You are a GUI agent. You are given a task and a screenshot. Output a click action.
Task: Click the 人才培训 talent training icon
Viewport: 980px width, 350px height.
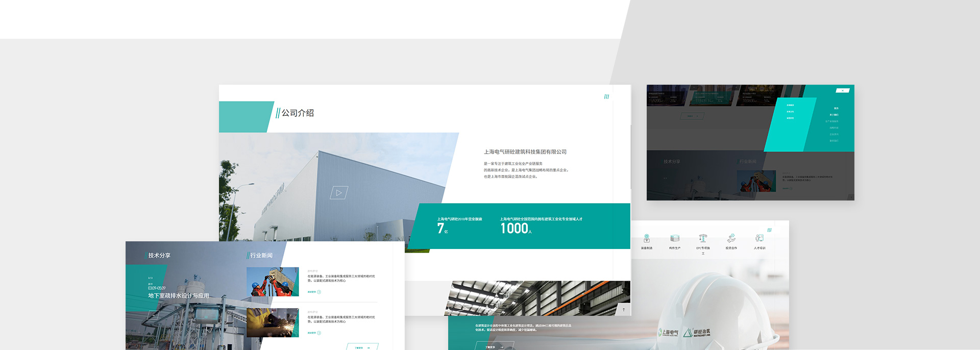[759, 239]
